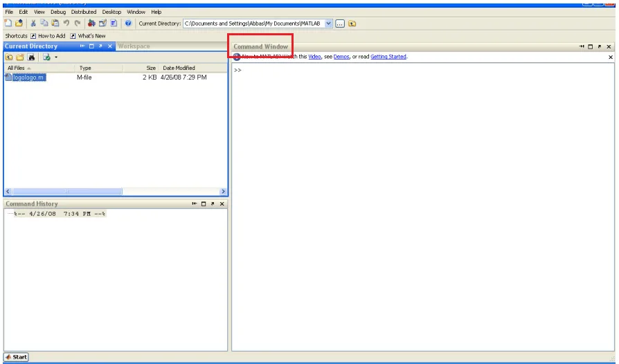
Task: Select the Current Directory panel title
Action: pyautogui.click(x=31, y=46)
